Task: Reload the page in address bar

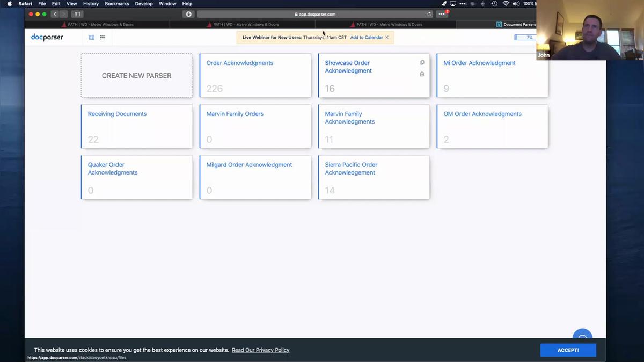Action: click(429, 14)
